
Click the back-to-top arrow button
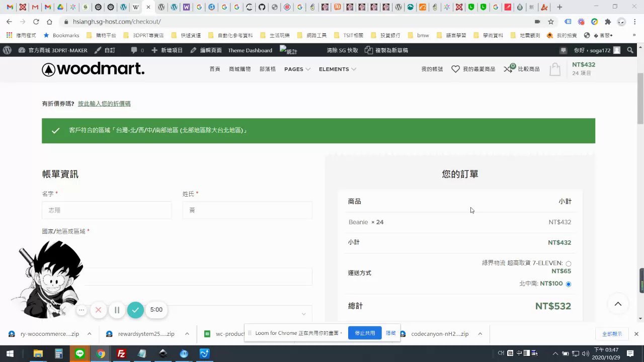(618, 304)
